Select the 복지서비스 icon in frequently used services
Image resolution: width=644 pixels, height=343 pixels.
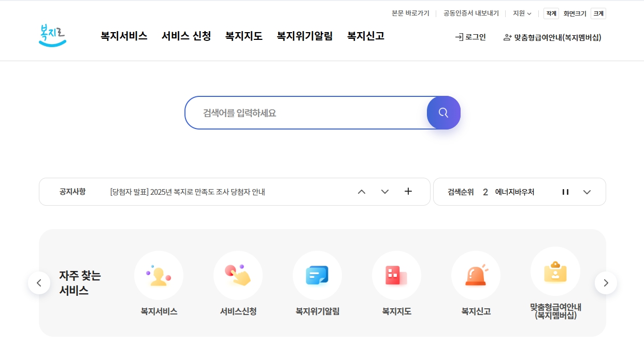click(159, 275)
